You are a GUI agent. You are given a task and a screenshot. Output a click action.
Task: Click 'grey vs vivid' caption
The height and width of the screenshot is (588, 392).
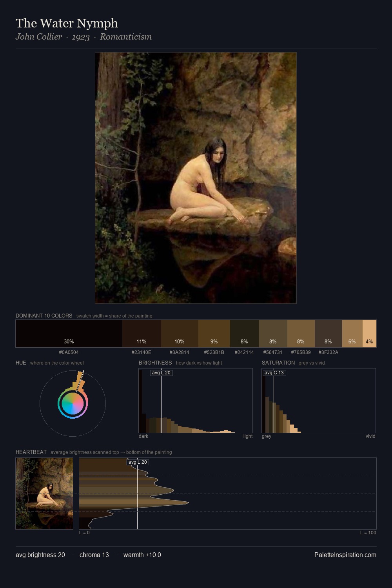coord(312,363)
